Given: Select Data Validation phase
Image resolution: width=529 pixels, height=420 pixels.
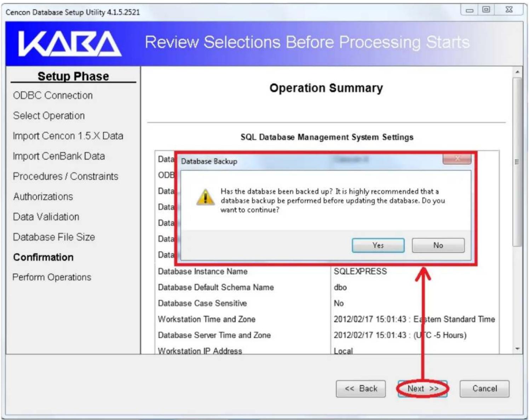Looking at the screenshot, I should [x=46, y=217].
